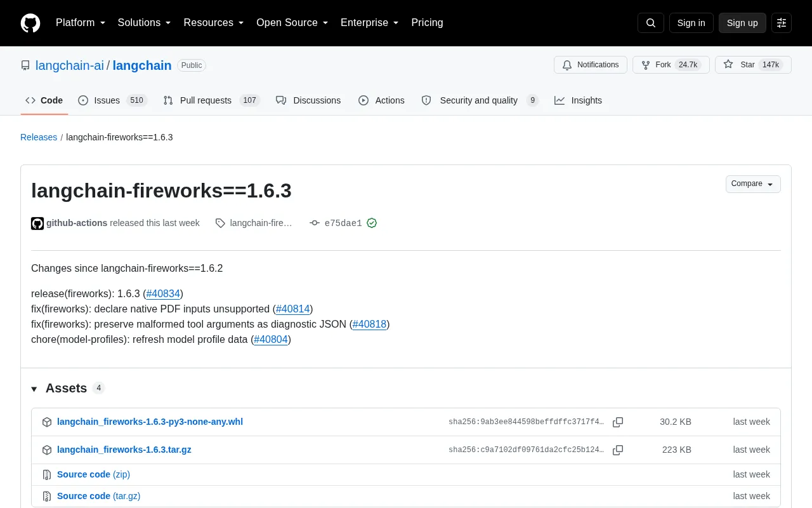Open the langchain-ai owner link
812x508 pixels.
click(x=70, y=65)
